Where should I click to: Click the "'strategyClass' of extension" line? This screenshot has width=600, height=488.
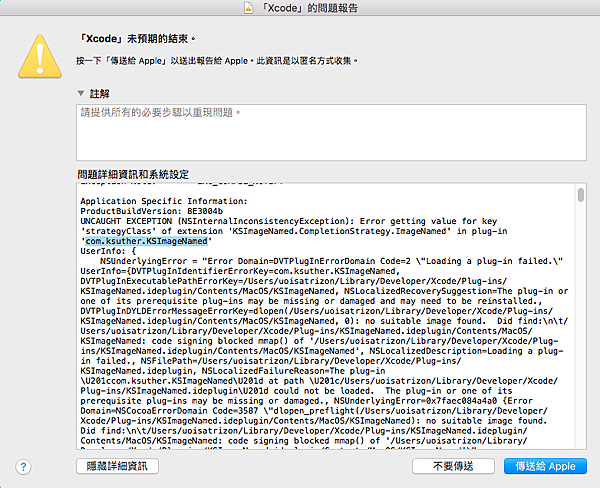293,231
